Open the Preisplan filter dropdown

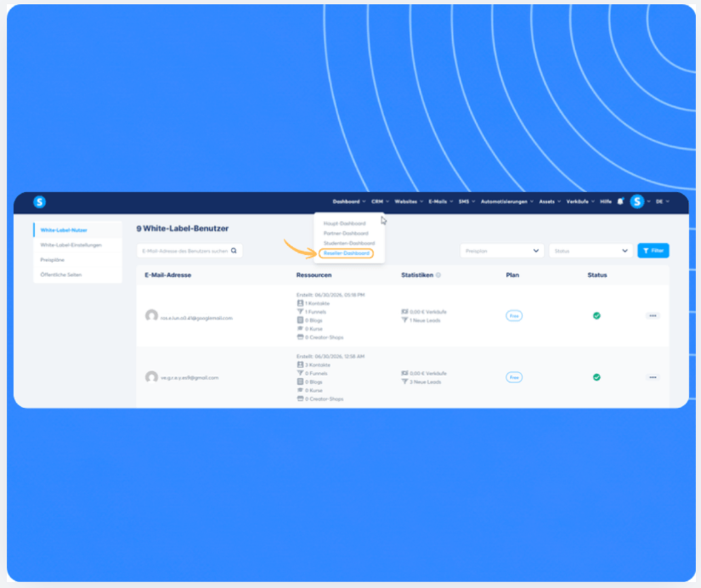coord(501,251)
